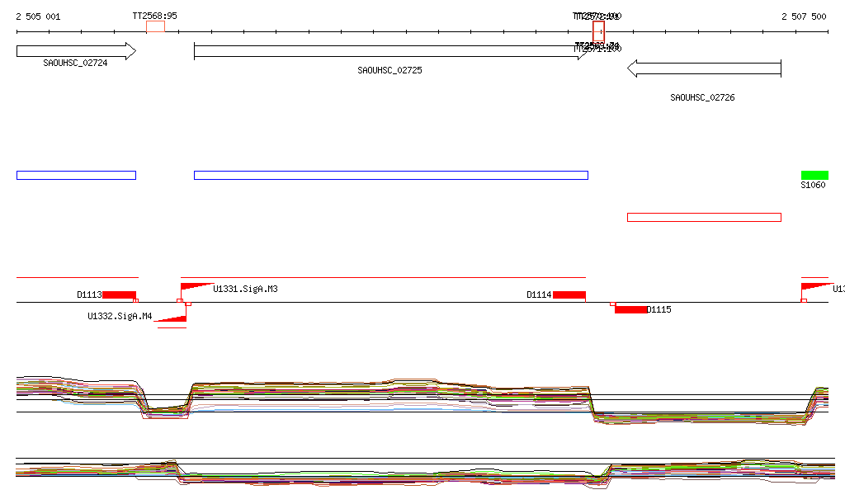The width and height of the screenshot is (845, 504).
Task: Click the SAOUHSC_02726 label
Action: [x=702, y=97]
